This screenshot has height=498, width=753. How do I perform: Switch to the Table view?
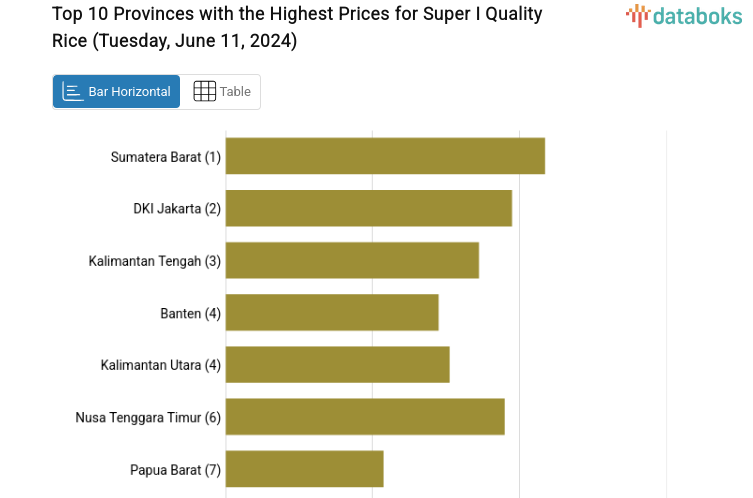click(x=221, y=92)
